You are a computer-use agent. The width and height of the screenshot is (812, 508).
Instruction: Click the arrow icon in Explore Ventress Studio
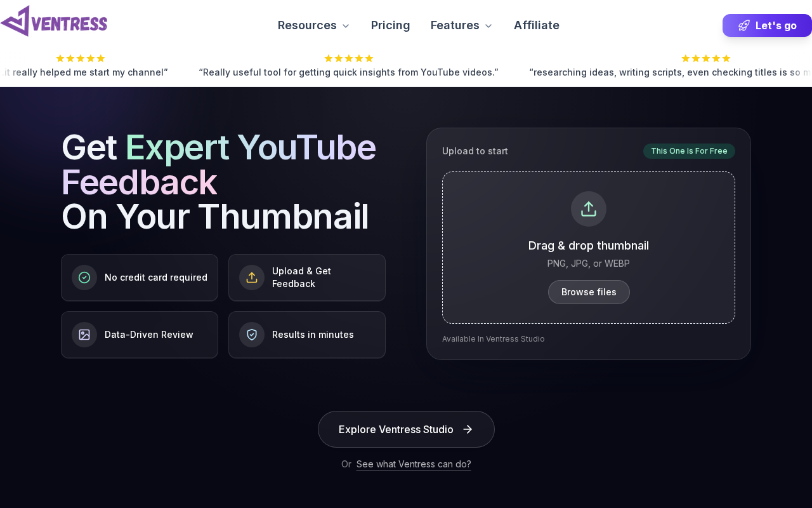coord(468,429)
